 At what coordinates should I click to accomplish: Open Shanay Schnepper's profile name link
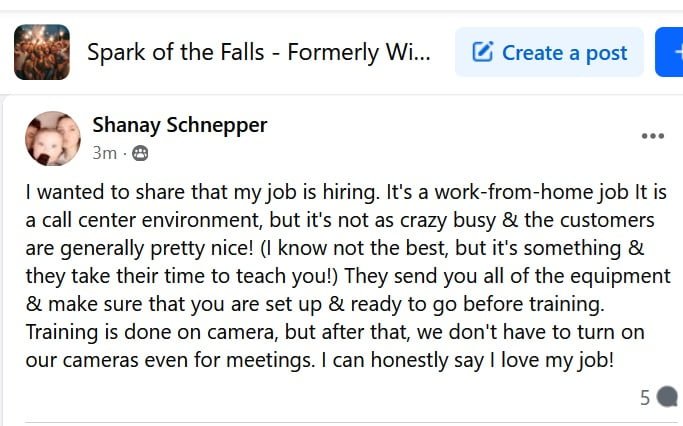(x=179, y=125)
